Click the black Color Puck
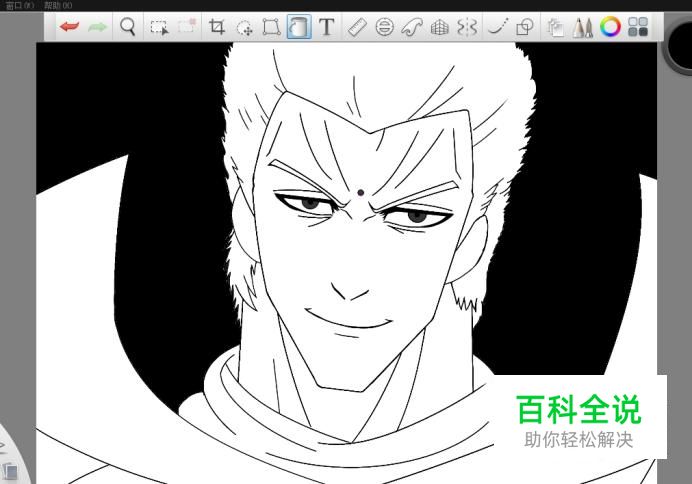 pos(680,44)
